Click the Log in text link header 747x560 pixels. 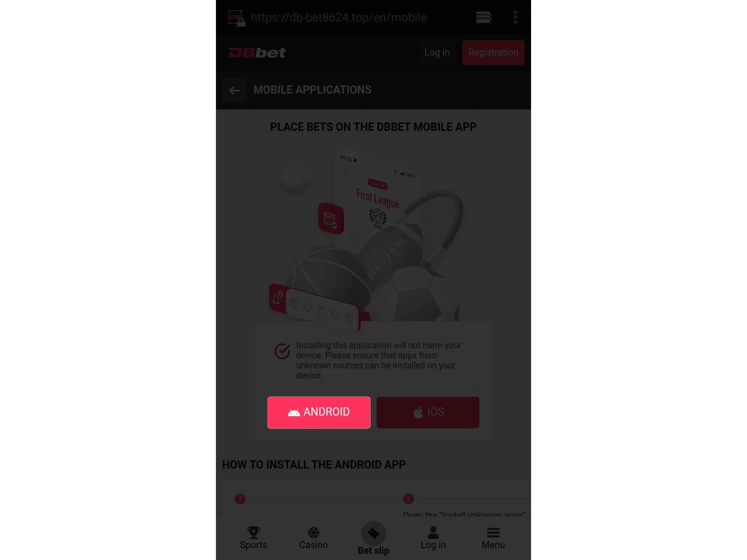click(x=437, y=52)
